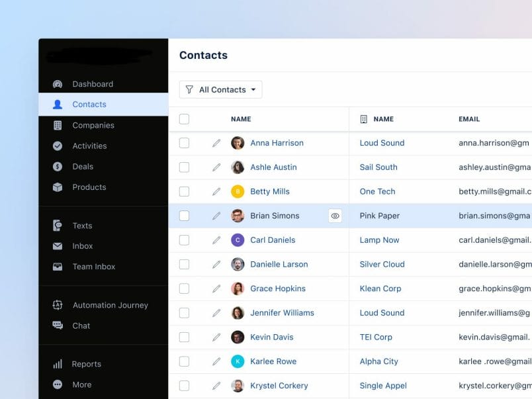The image size is (532, 399).
Task: Open the Single Appel company link
Action: tap(383, 386)
